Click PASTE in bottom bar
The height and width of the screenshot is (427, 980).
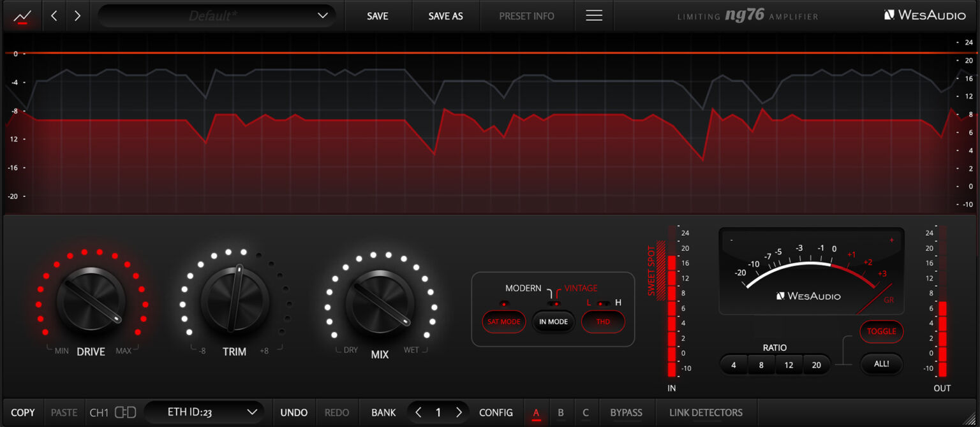point(64,412)
